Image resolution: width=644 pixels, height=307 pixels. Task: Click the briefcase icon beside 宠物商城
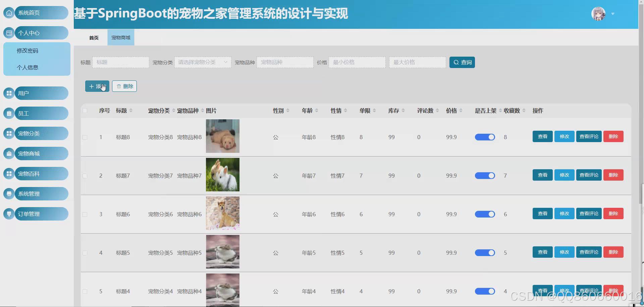9,153
